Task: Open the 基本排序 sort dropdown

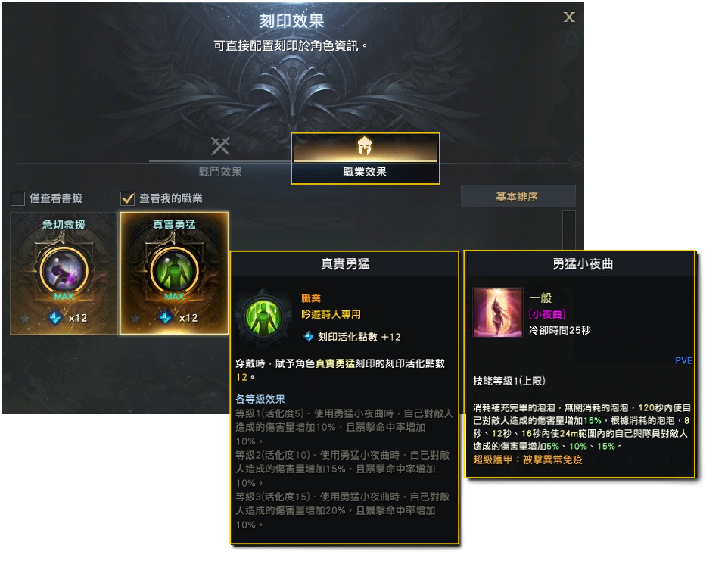Action: pos(518,197)
